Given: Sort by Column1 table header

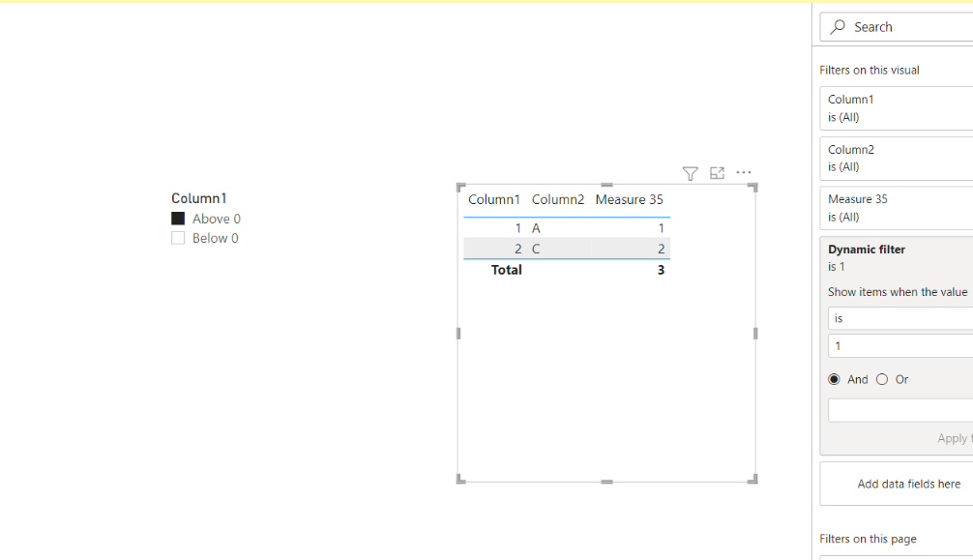Looking at the screenshot, I should click(494, 199).
